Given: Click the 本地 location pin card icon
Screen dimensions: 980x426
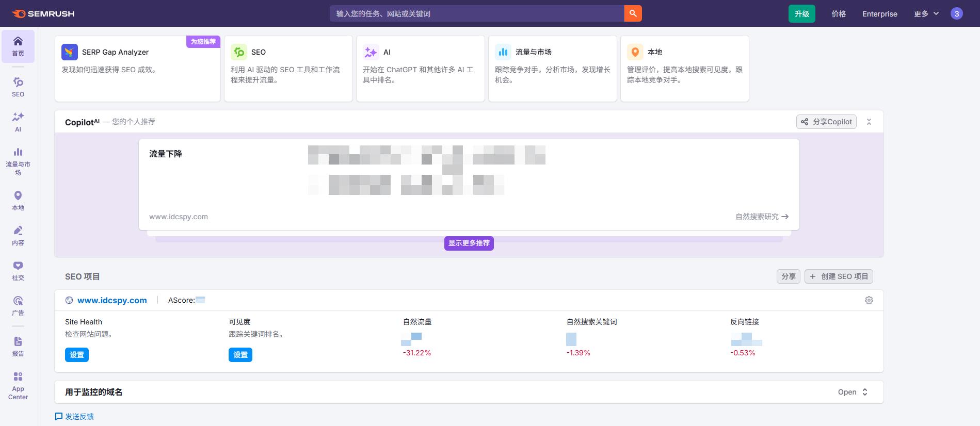Looking at the screenshot, I should coord(635,52).
